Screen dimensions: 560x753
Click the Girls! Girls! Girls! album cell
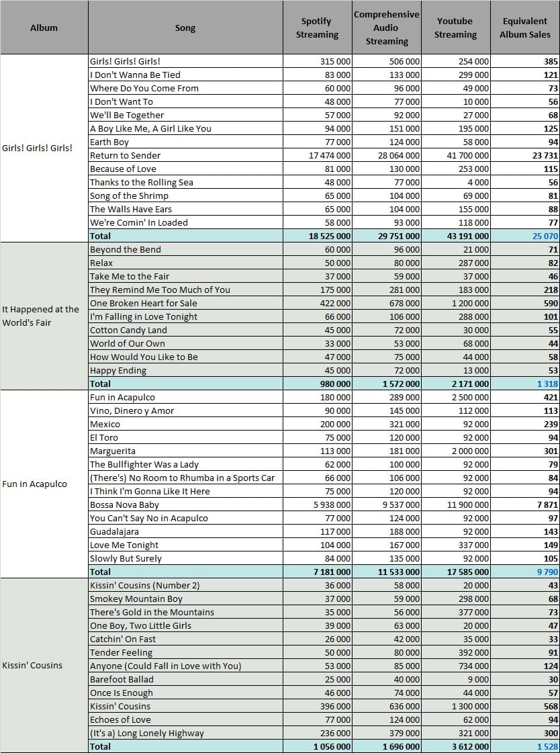pyautogui.click(x=44, y=148)
